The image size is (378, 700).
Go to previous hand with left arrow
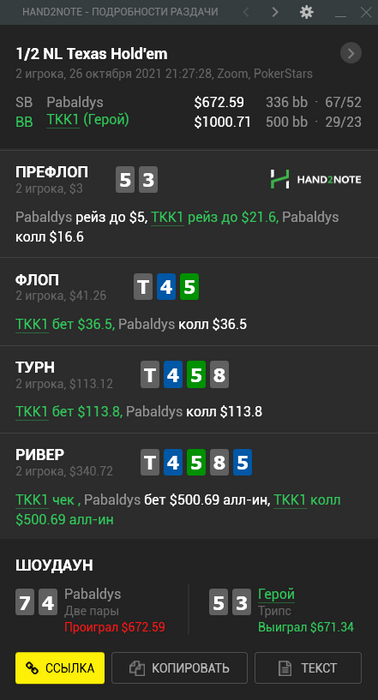click(x=245, y=12)
